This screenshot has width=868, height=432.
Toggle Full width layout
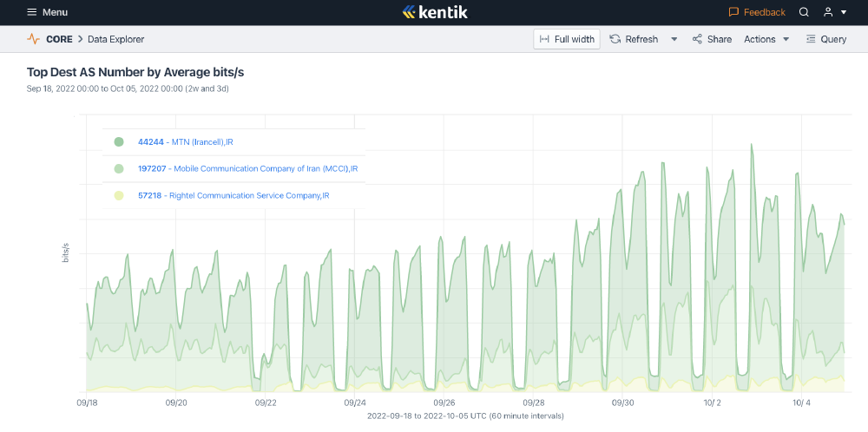click(567, 39)
